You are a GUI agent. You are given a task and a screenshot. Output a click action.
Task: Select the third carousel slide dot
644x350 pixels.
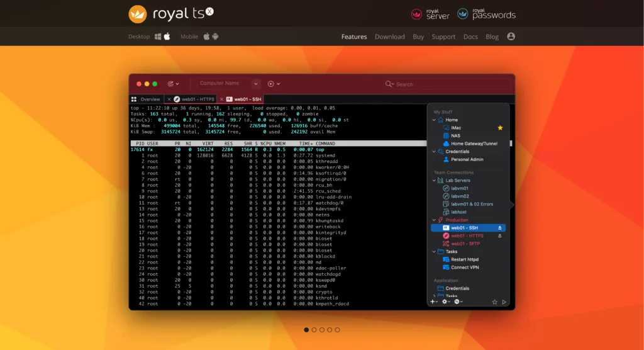click(322, 330)
